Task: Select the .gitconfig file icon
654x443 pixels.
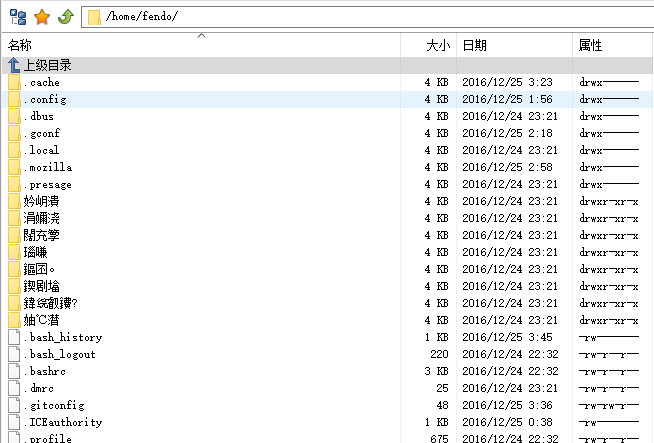Action: click(x=14, y=405)
